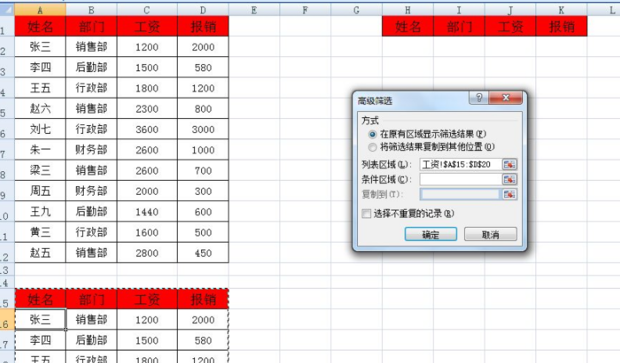Click salary cell 3600 for 刘七
620x363 pixels.
147,129
